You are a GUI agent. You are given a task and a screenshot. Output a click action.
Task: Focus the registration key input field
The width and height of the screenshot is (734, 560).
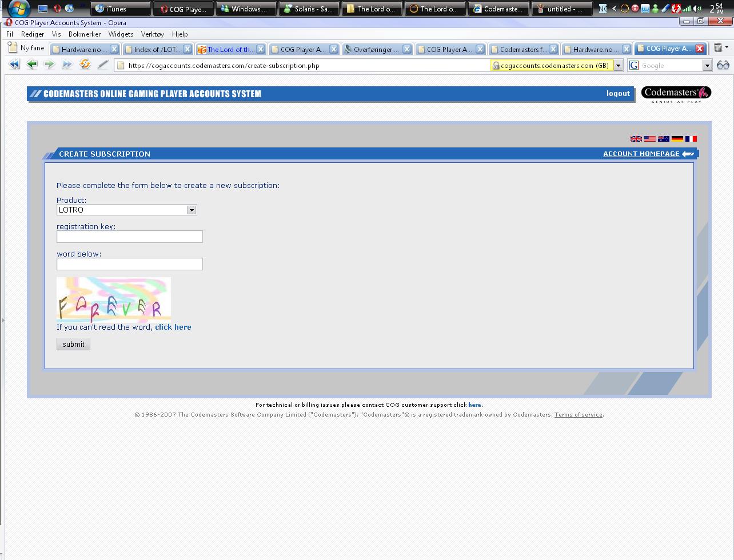[x=130, y=237]
